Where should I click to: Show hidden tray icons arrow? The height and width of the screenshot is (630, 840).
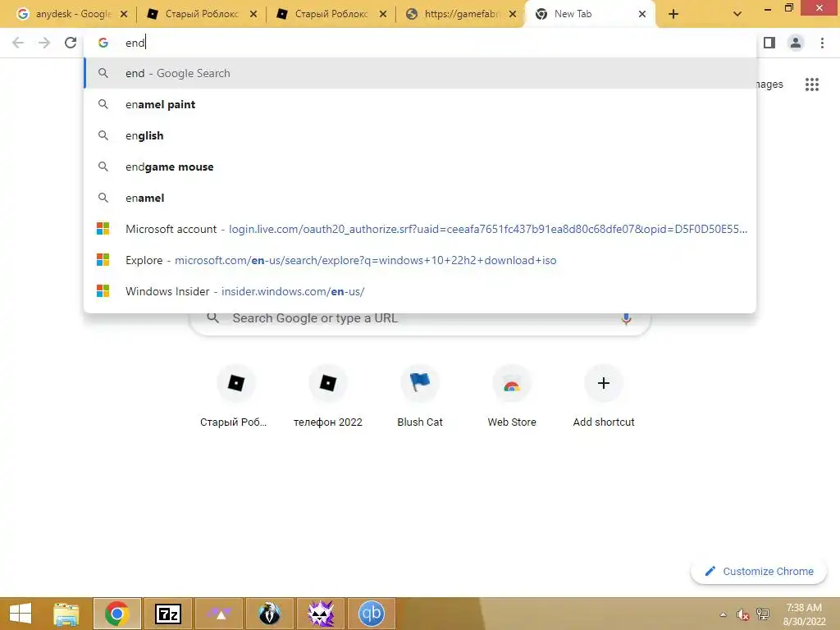click(x=724, y=614)
